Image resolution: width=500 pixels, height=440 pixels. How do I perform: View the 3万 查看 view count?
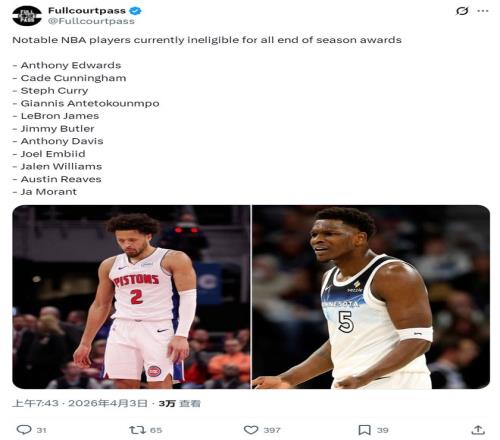[x=180, y=403]
